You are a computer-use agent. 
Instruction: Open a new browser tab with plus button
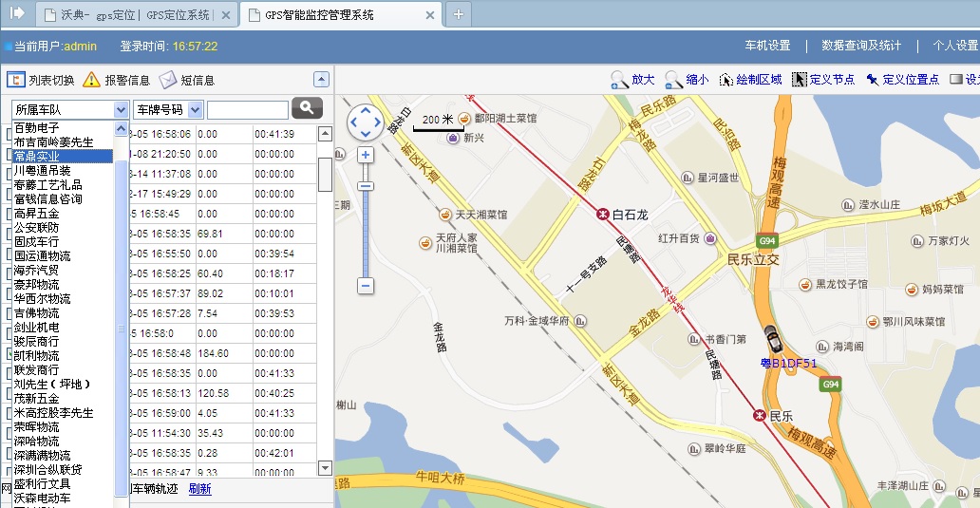tap(458, 13)
